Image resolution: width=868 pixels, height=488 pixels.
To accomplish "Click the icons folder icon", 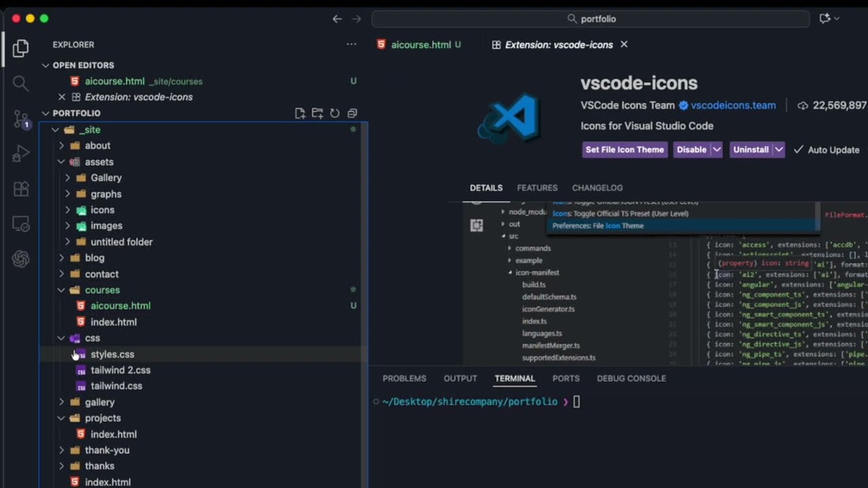I will click(81, 210).
